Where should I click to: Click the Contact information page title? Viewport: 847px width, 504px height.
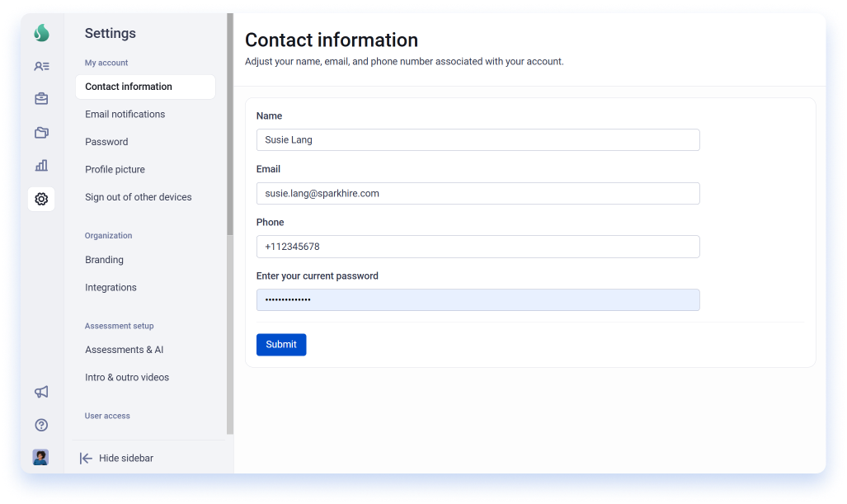click(332, 40)
